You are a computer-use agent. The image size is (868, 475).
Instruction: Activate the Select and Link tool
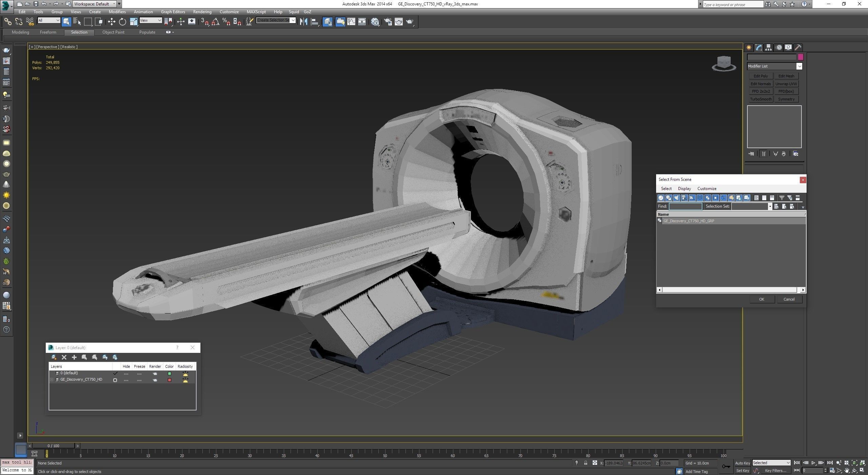click(x=7, y=22)
